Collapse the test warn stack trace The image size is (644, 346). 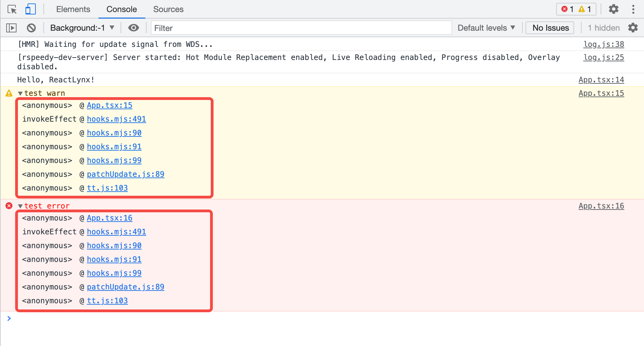click(20, 93)
